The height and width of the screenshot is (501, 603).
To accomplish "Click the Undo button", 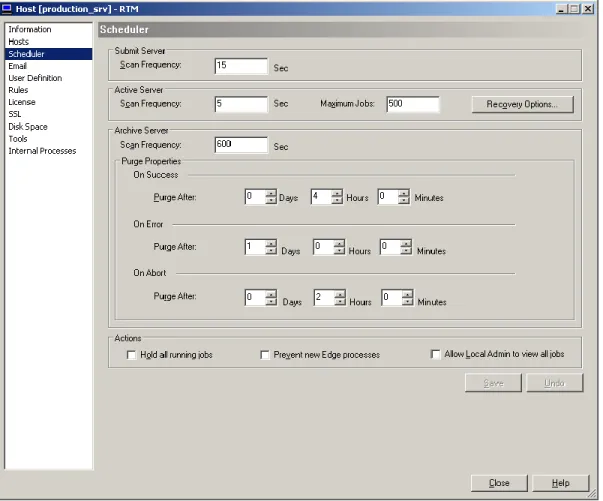I will tap(554, 383).
